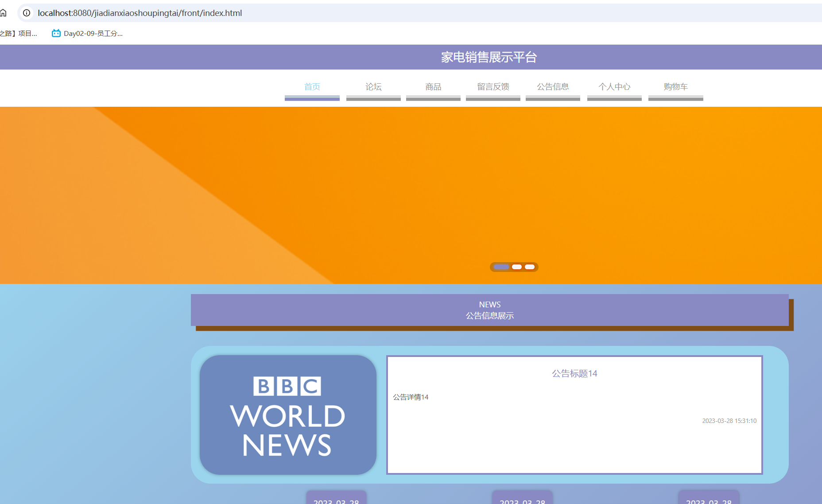
Task: Click the home icon in browser toolbar
Action: click(3, 13)
